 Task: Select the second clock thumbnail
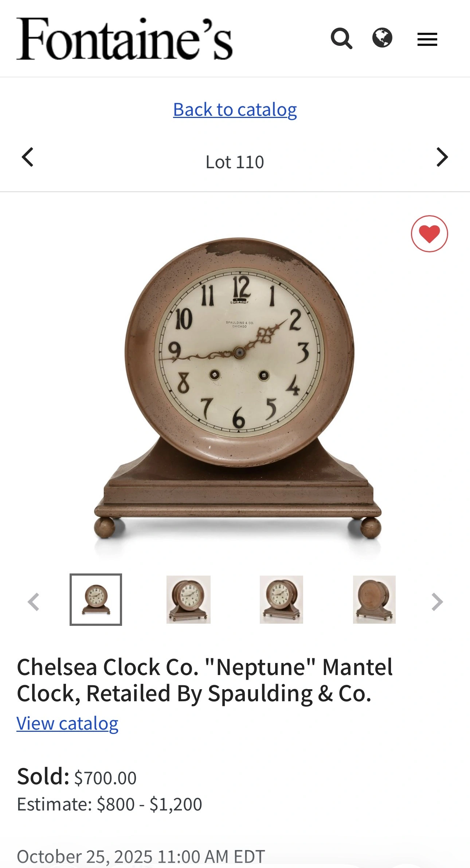pos(188,600)
